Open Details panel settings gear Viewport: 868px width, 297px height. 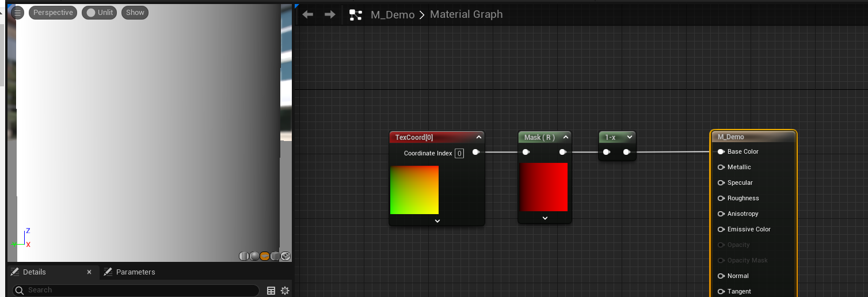(x=284, y=291)
